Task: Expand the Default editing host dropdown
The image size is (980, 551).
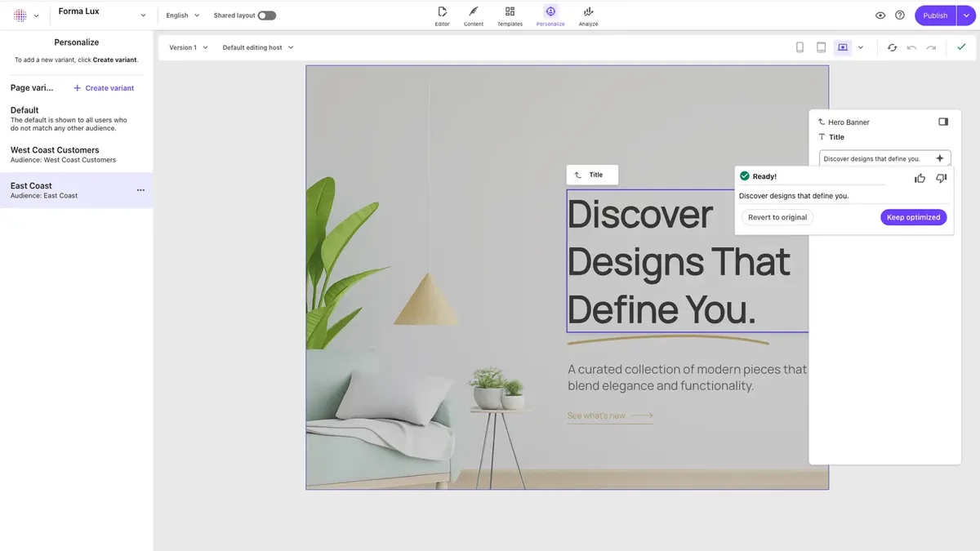Action: [x=258, y=47]
